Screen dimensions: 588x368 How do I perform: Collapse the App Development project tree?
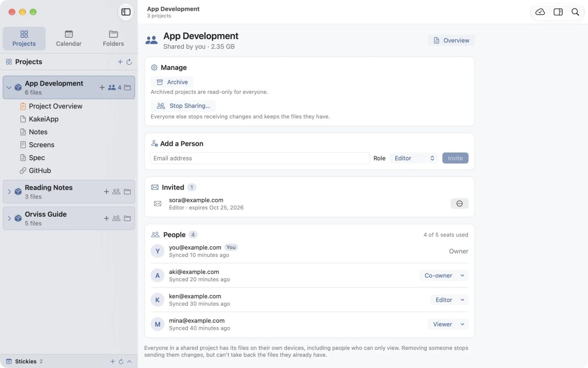point(9,88)
